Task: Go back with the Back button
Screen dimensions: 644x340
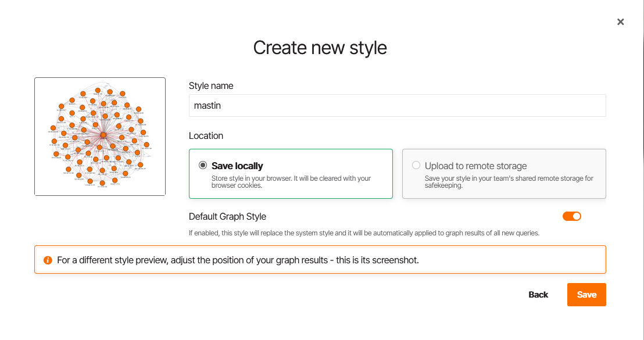Action: pyautogui.click(x=538, y=295)
